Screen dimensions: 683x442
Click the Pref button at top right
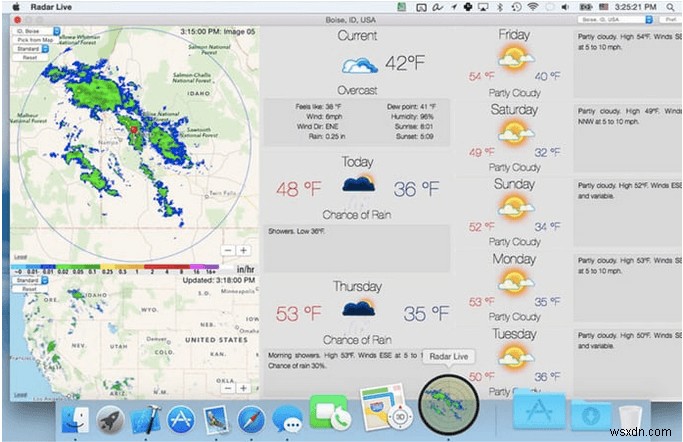coord(669,20)
